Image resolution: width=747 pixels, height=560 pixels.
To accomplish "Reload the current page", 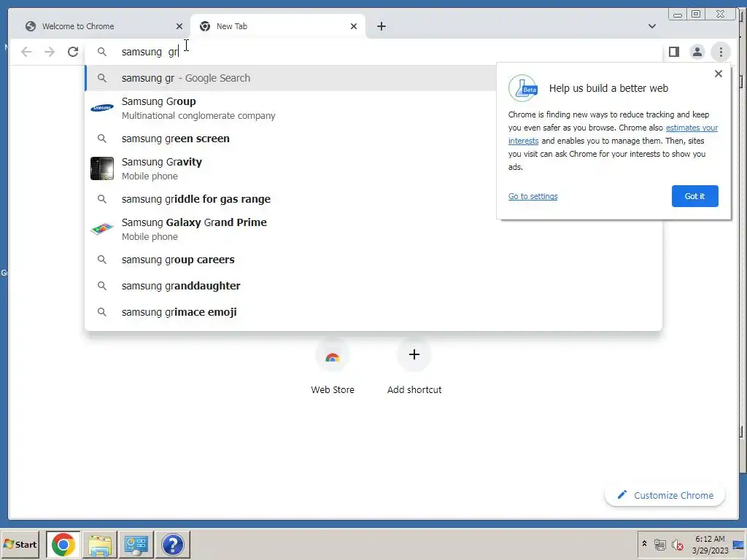I will [x=72, y=52].
